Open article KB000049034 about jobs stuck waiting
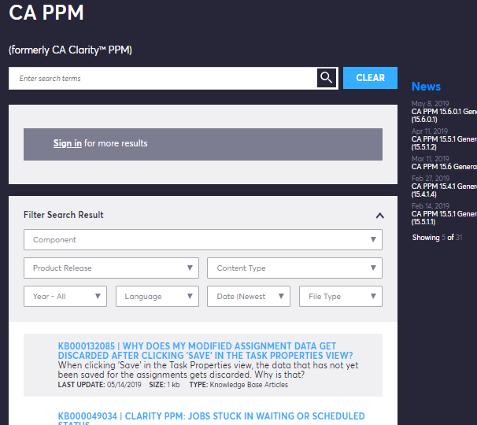The width and height of the screenshot is (477, 425). click(x=211, y=418)
